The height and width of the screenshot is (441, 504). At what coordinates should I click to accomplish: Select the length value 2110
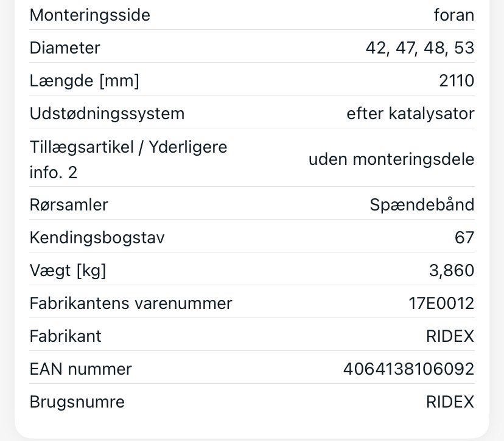pos(456,80)
